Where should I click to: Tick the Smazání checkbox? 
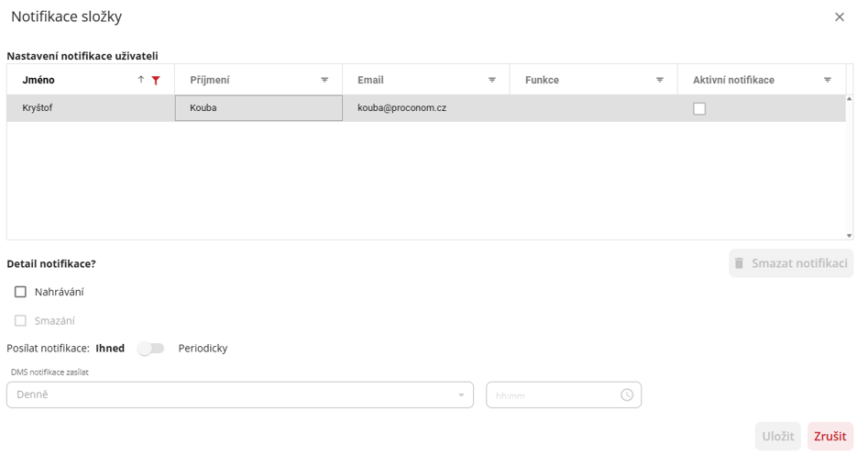(x=20, y=321)
